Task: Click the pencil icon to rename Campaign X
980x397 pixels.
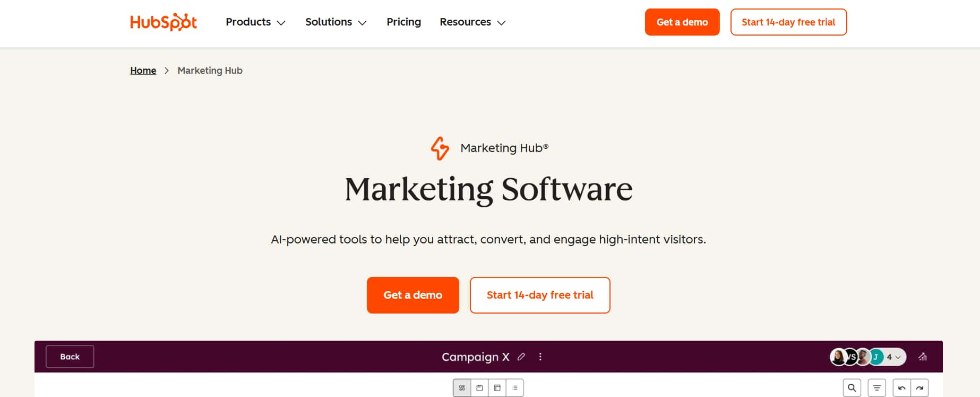Action: coord(521,357)
